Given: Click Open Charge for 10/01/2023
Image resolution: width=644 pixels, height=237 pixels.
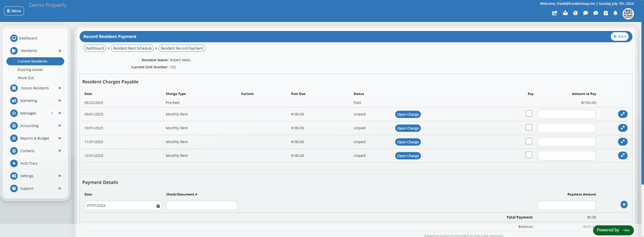Looking at the screenshot, I should (408, 128).
